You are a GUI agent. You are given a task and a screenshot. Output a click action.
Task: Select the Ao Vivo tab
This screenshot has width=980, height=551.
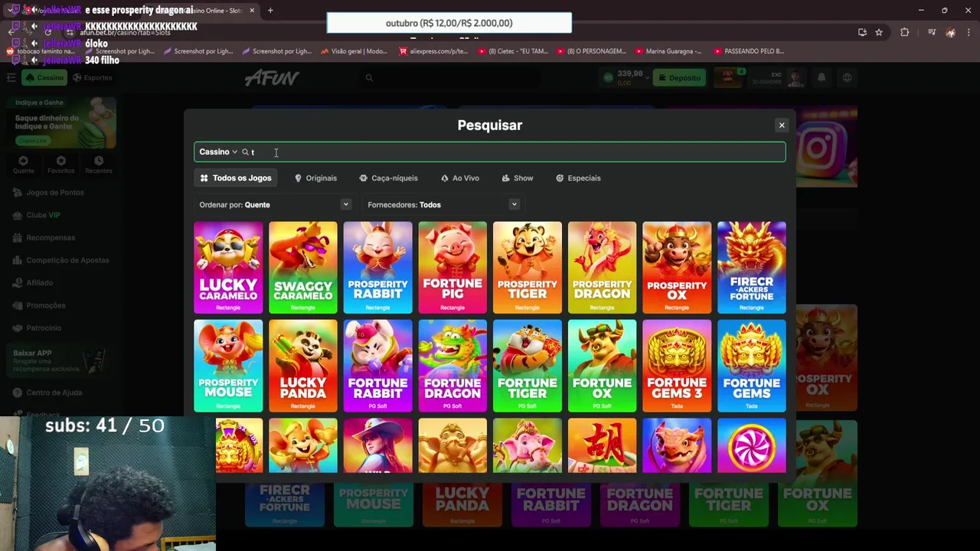click(460, 178)
